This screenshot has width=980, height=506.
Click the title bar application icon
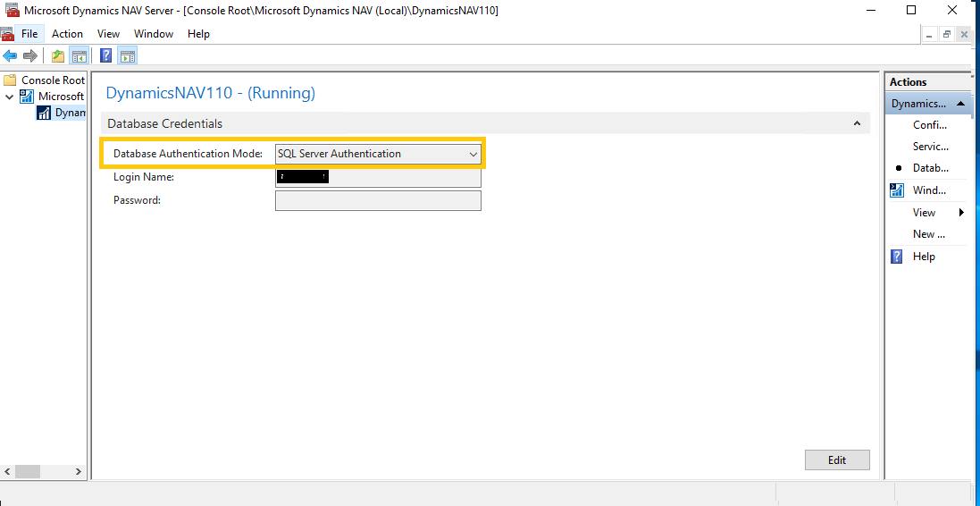point(12,10)
